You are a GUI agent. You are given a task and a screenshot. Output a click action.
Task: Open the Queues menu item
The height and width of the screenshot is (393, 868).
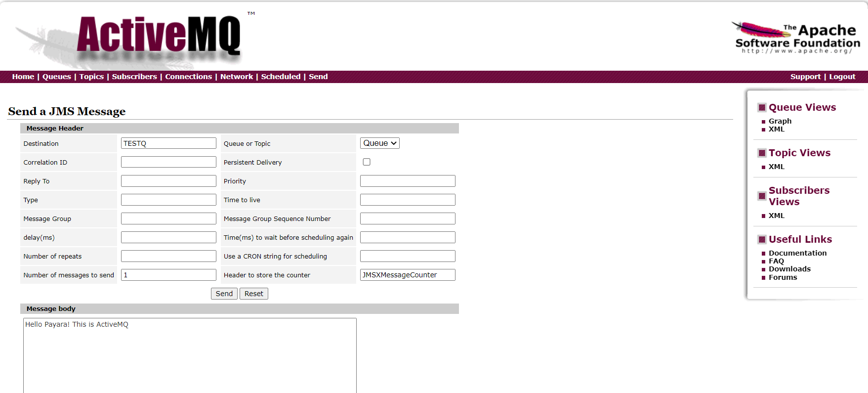click(57, 77)
